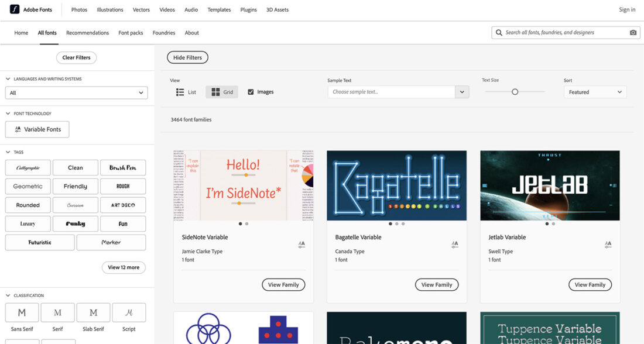This screenshot has width=644, height=344.
Task: Switch to List view
Action: tap(186, 92)
